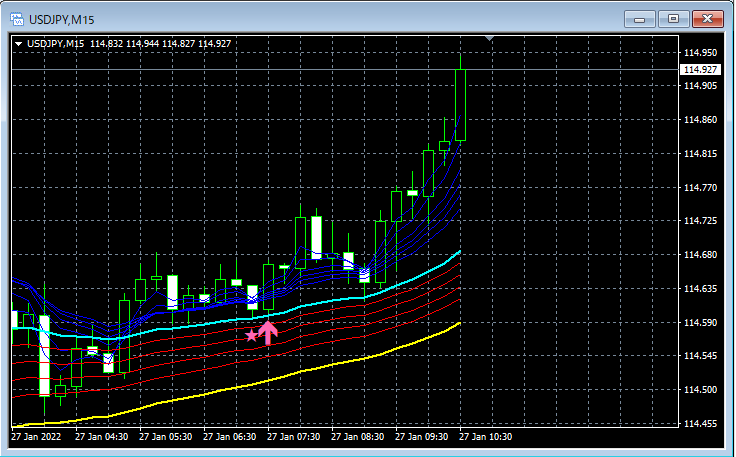Click the 27 Jan 2022 time label

pos(36,437)
